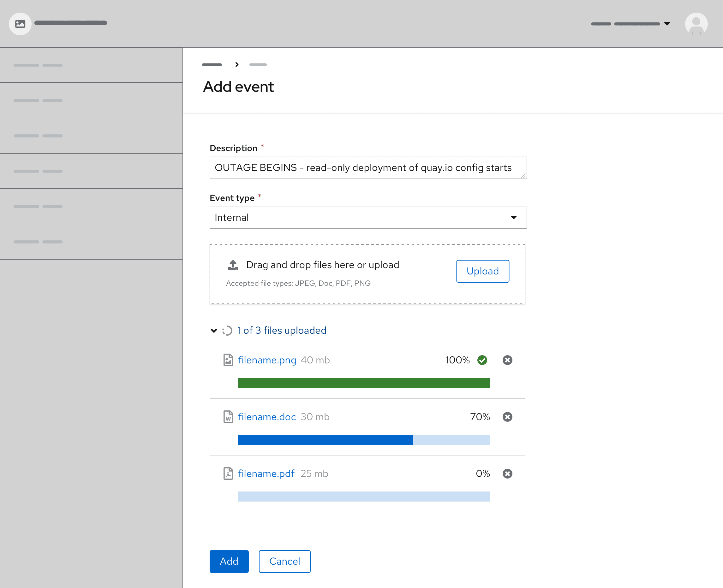Viewport: 723px width, 588px height.
Task: Cancel the filename.doc upload
Action: point(507,417)
